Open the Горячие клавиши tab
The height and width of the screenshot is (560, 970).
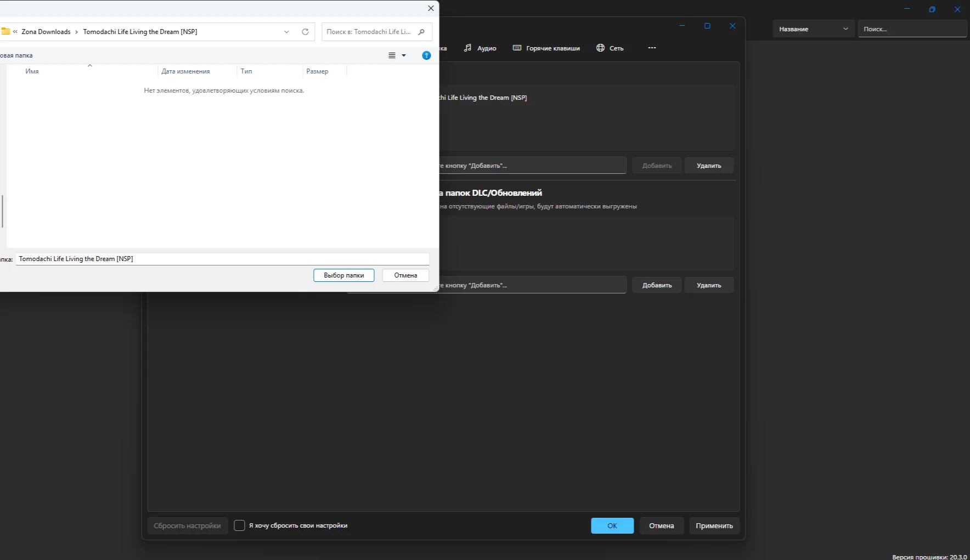point(546,48)
